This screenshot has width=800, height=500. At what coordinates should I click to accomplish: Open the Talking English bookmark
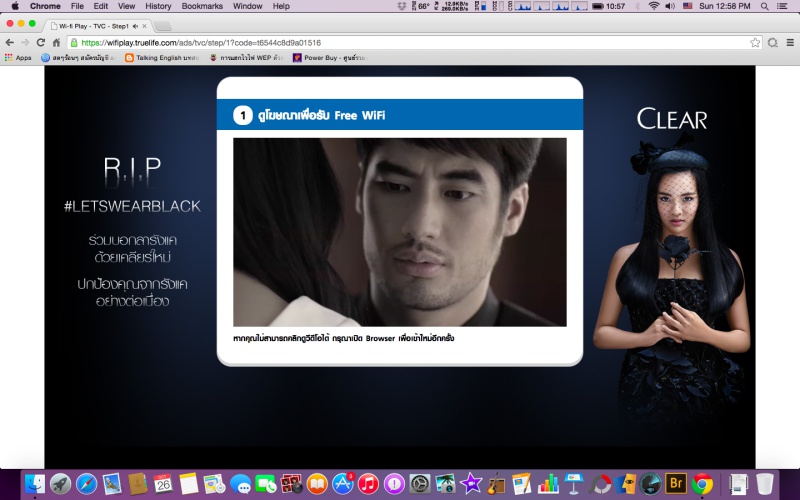pyautogui.click(x=162, y=58)
